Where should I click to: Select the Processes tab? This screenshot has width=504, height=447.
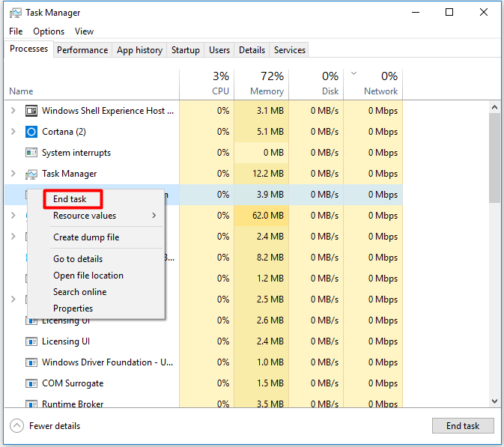(x=28, y=49)
